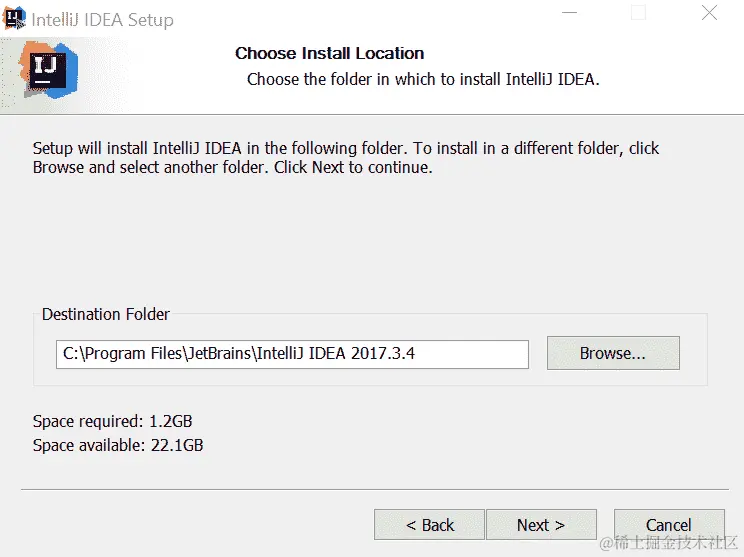Click the 'IntelliJ IDEA Setup' window title text
Screen dimensions: 744x557
click(102, 20)
